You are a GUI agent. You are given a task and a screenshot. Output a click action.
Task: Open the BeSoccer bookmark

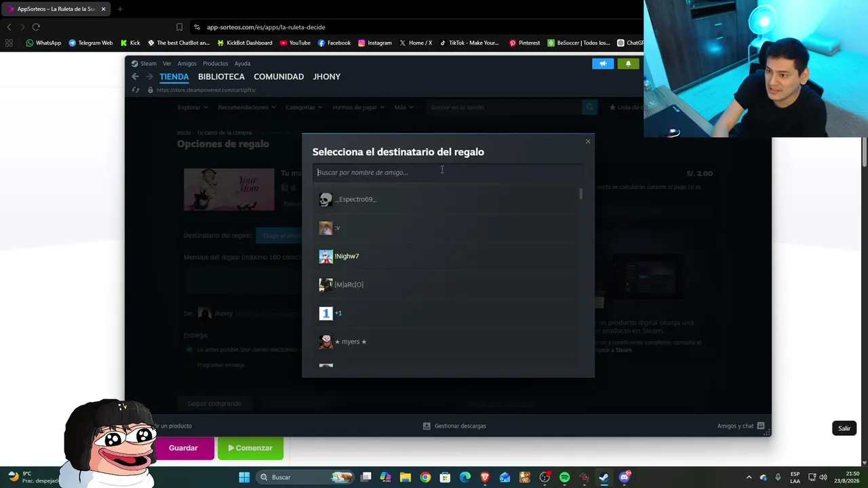pyautogui.click(x=579, y=43)
